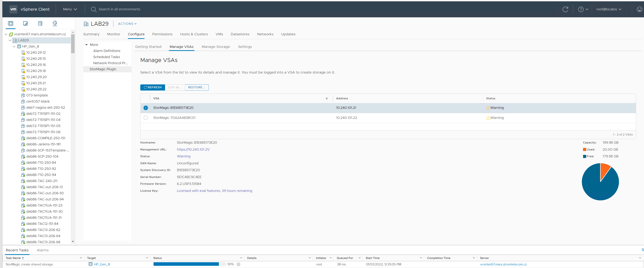This screenshot has height=268, width=644.
Task: Collapse the LAB29 tree node
Action: [10, 40]
